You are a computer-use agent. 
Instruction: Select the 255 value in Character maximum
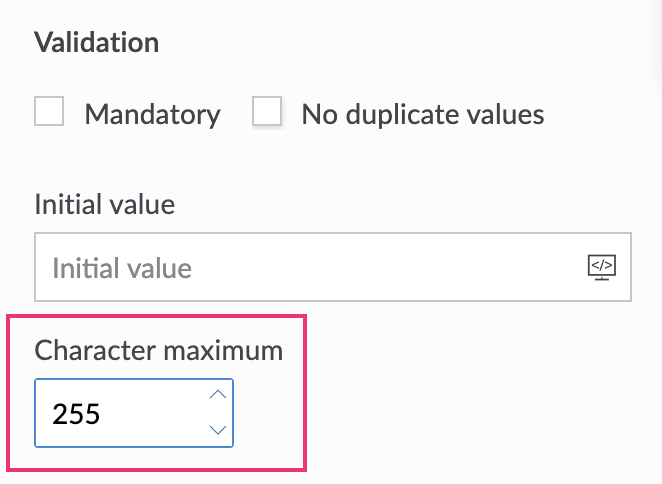tap(76, 413)
